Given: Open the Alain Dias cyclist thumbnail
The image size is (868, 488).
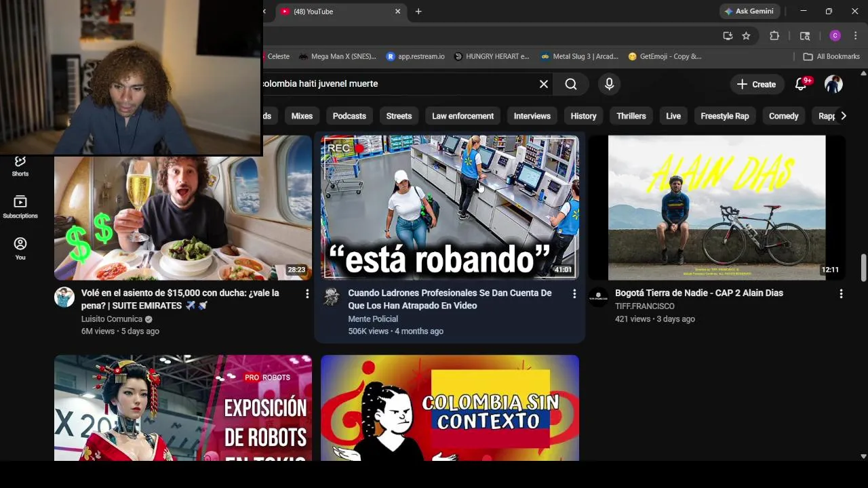Looking at the screenshot, I should [717, 207].
